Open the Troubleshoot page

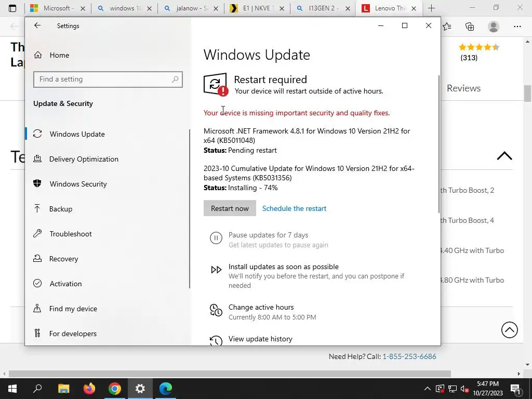click(x=71, y=234)
